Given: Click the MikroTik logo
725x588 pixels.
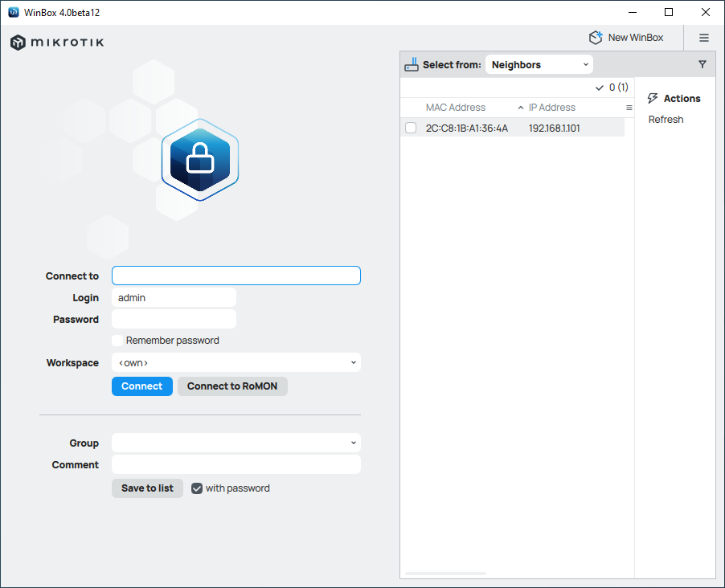Looking at the screenshot, I should [57, 43].
